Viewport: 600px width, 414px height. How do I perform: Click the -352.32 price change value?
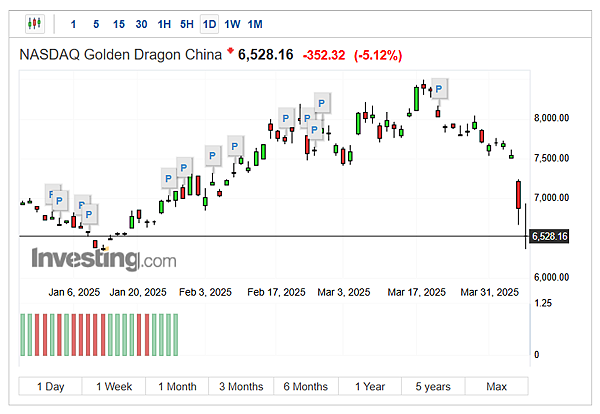coord(324,55)
